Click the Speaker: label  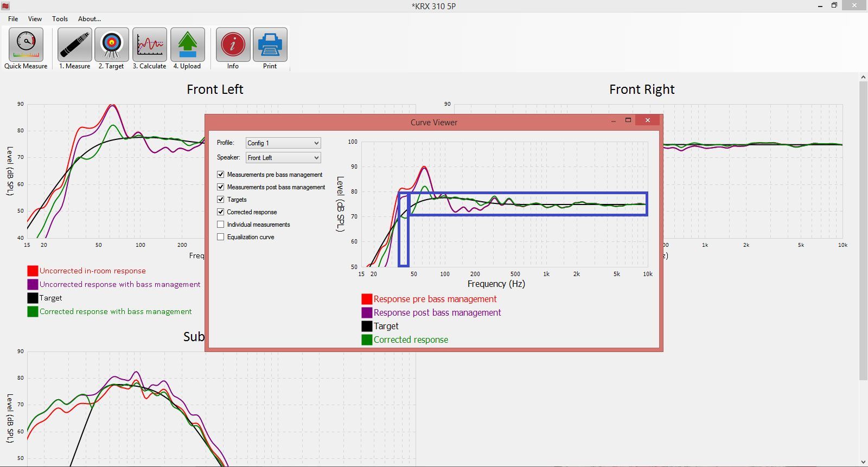228,157
